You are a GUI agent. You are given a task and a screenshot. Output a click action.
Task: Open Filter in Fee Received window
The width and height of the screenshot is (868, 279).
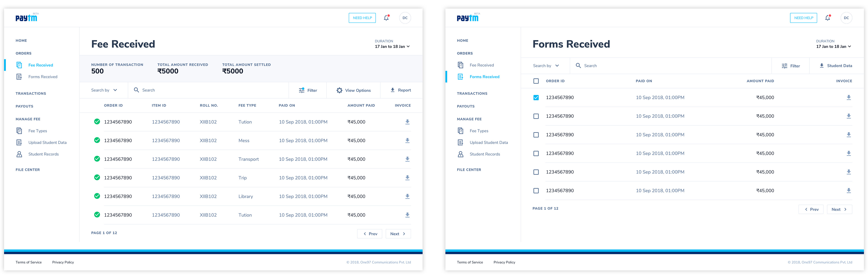coord(308,90)
